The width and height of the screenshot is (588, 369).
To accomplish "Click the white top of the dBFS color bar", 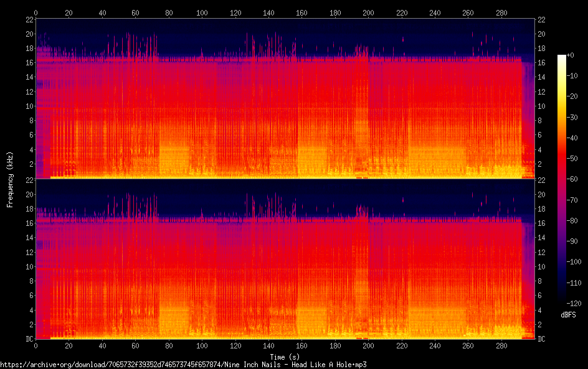I will pos(562,57).
